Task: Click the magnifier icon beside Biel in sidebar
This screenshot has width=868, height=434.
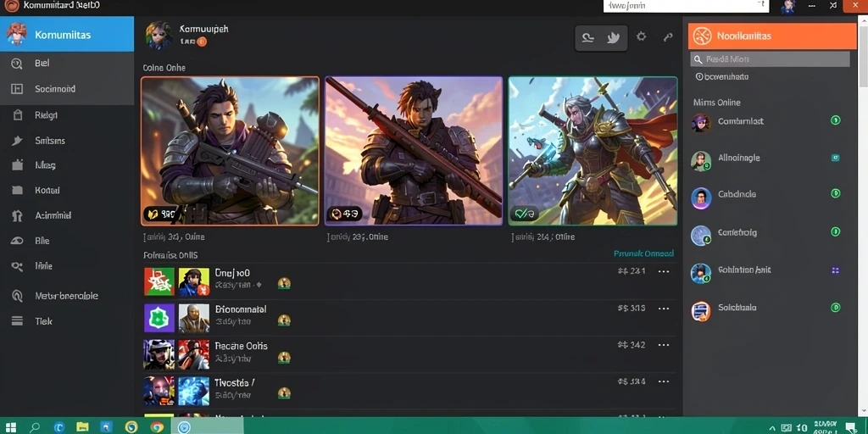Action: tap(17, 64)
